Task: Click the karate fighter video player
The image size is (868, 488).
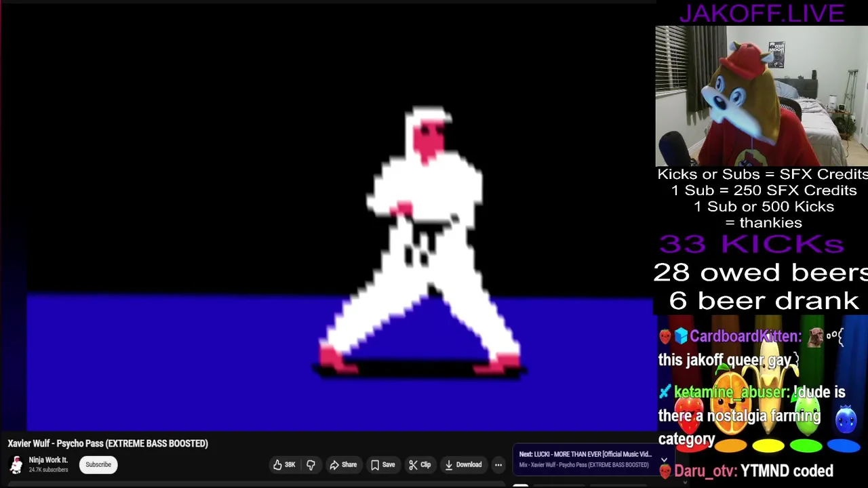Action: click(x=327, y=217)
